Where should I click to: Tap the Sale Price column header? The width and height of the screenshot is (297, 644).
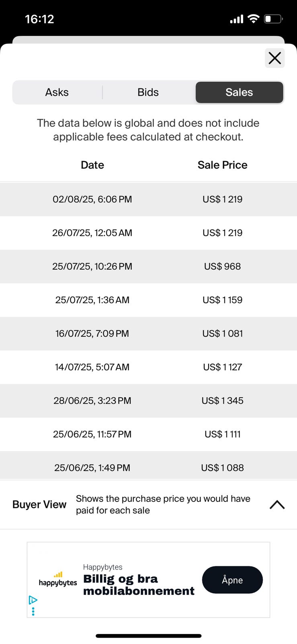point(222,165)
